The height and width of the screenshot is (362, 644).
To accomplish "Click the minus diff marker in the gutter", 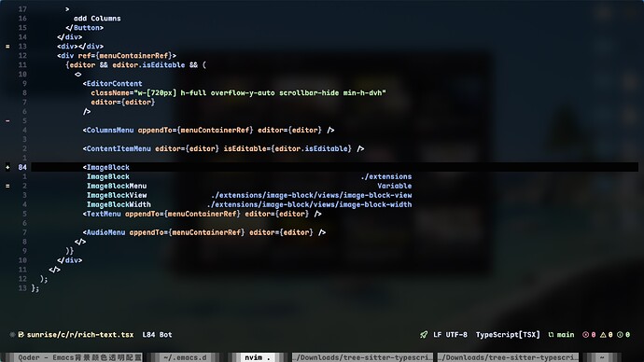I will [x=7, y=120].
